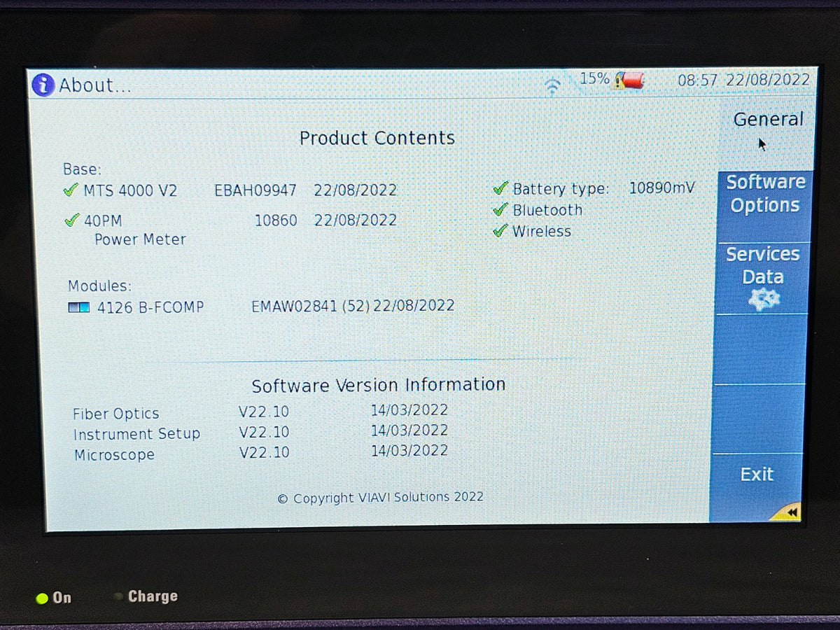Viewport: 840px width, 630px height.
Task: Click the blue info icon beside About
Action: [x=43, y=85]
